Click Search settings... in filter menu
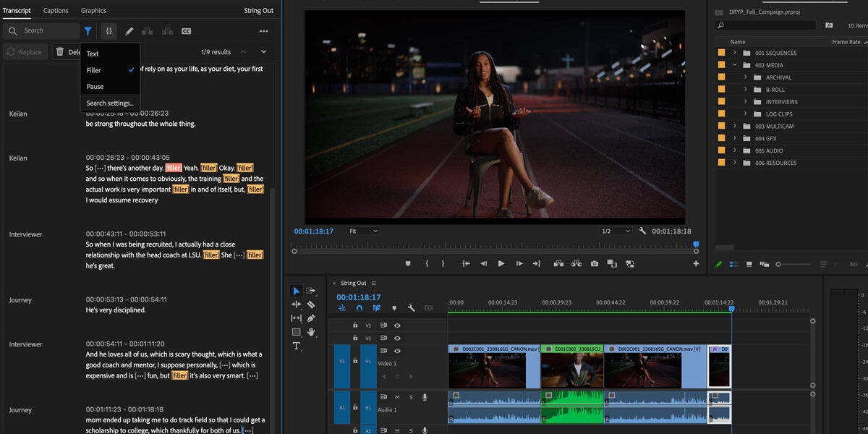868x434 pixels. coord(109,103)
